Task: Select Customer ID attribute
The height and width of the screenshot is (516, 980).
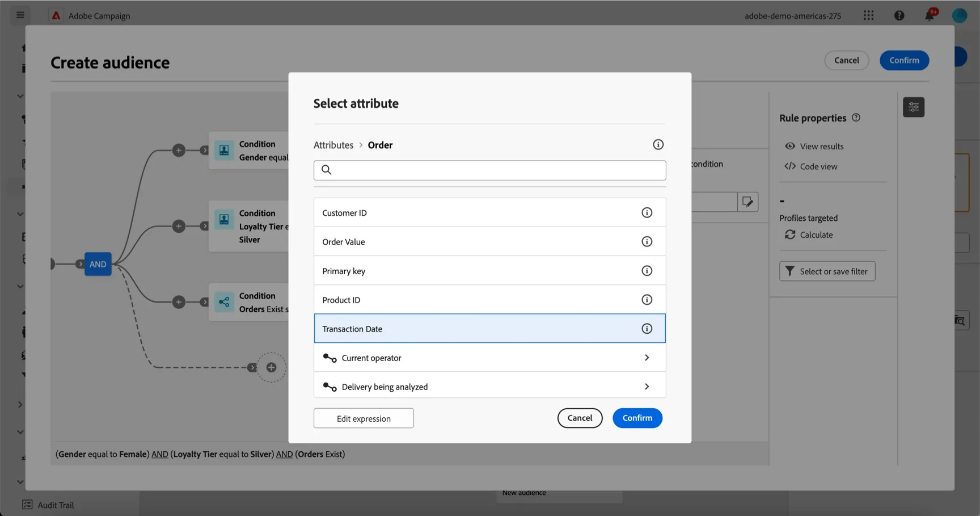Action: [489, 213]
